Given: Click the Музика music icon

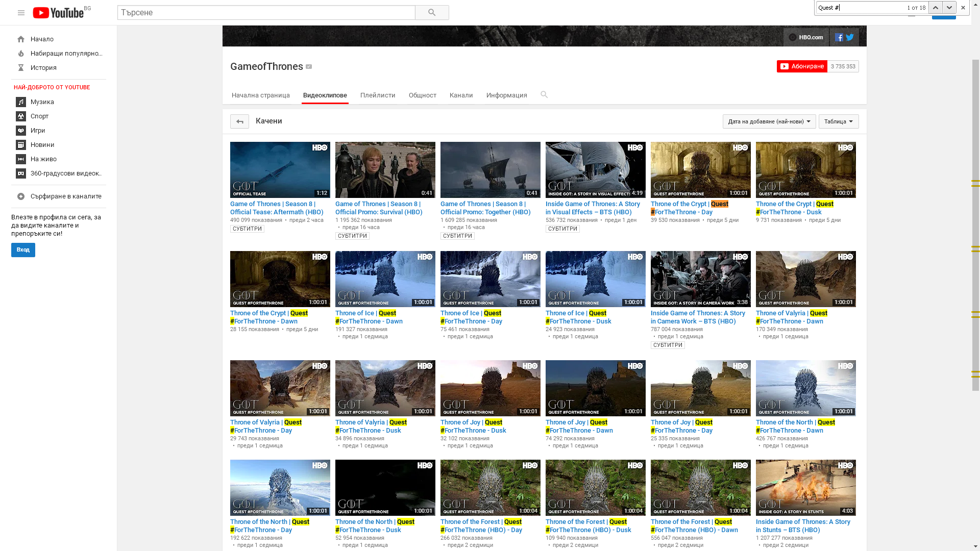Looking at the screenshot, I should (21, 102).
